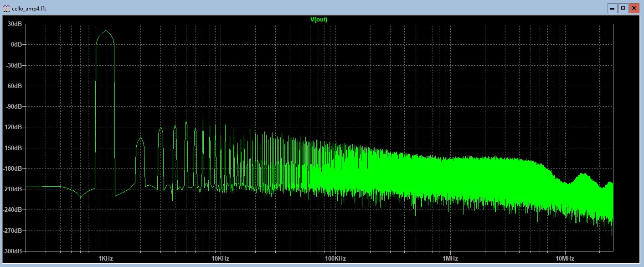
Task: Click the 1KHz frequency axis label
Action: pos(105,258)
